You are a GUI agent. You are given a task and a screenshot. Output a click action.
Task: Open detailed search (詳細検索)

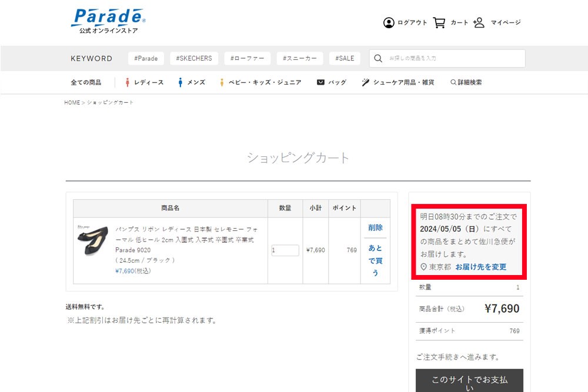pyautogui.click(x=466, y=83)
